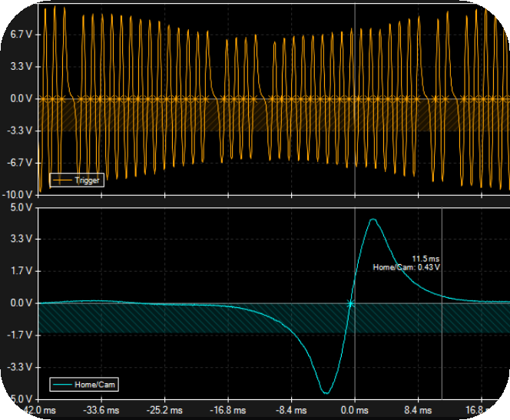Click the 0.0 ms time axis label
The height and width of the screenshot is (420, 510).
click(355, 410)
